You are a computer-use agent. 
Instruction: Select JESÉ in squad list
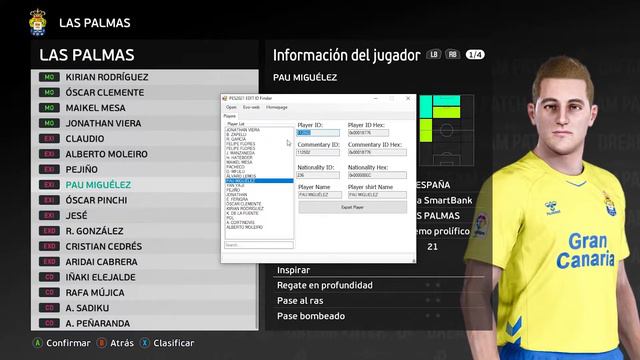[x=144, y=216]
